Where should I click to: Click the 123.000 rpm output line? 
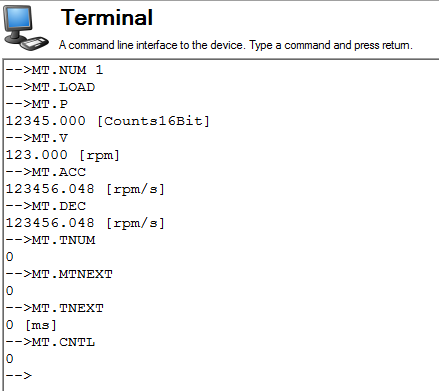point(63,155)
